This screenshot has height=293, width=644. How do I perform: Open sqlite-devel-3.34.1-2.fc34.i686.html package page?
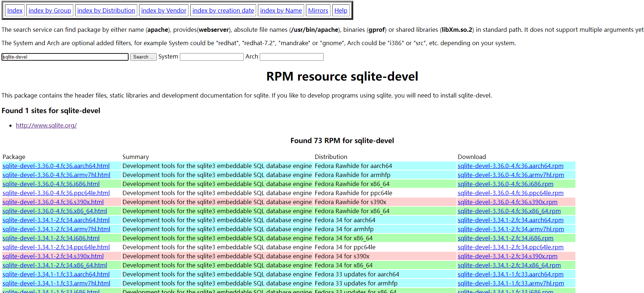click(x=51, y=238)
